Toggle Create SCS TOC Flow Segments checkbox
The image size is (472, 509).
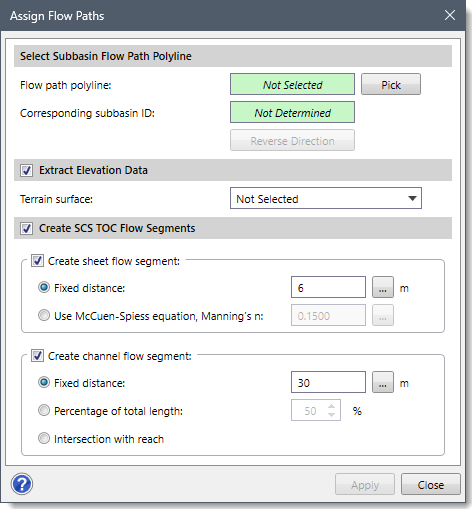26,229
